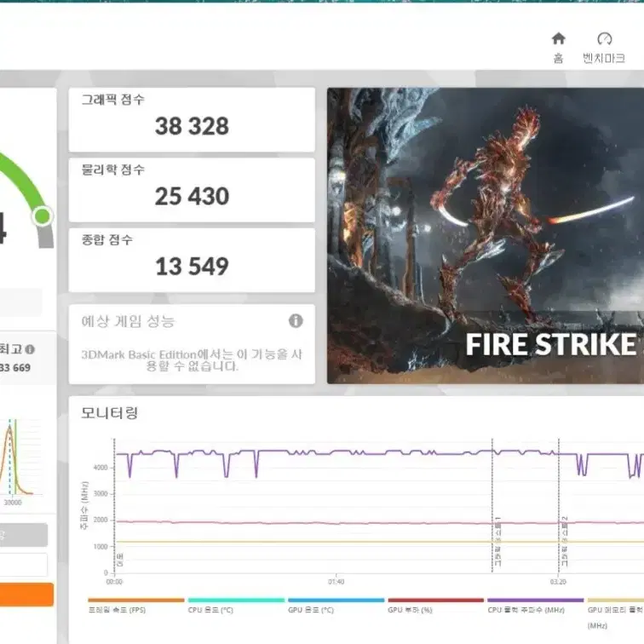
Task: Click orange frame rate legend color bar
Action: (136, 600)
